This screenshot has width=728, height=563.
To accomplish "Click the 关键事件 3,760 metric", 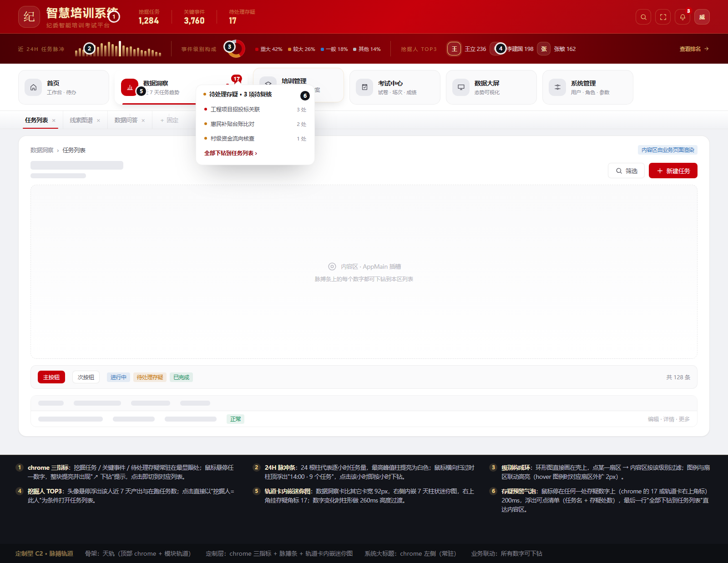I will (x=194, y=17).
